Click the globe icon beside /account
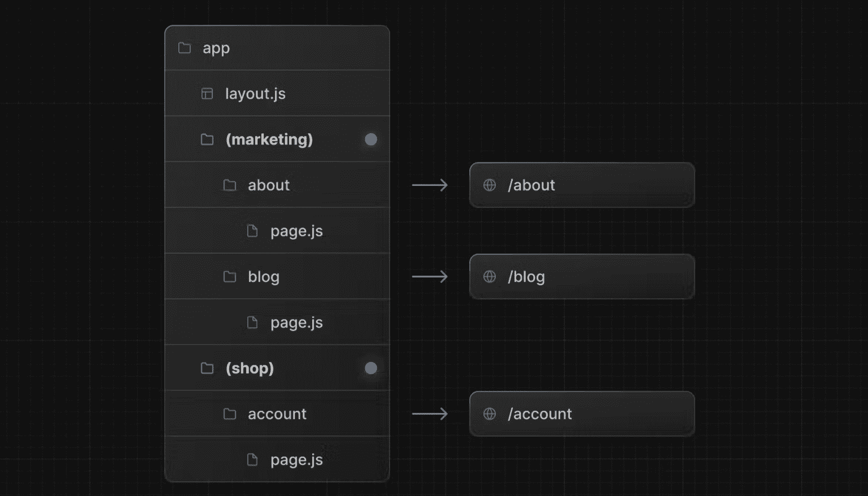Image resolution: width=868 pixels, height=496 pixels. click(x=490, y=414)
